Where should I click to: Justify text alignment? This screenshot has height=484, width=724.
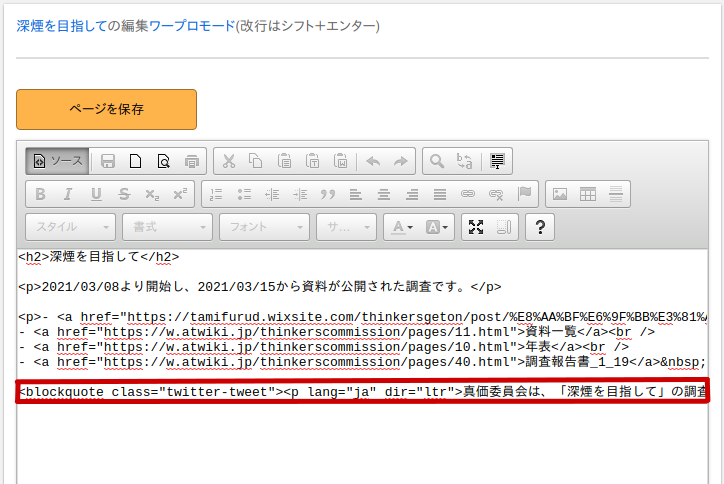pyautogui.click(x=440, y=194)
